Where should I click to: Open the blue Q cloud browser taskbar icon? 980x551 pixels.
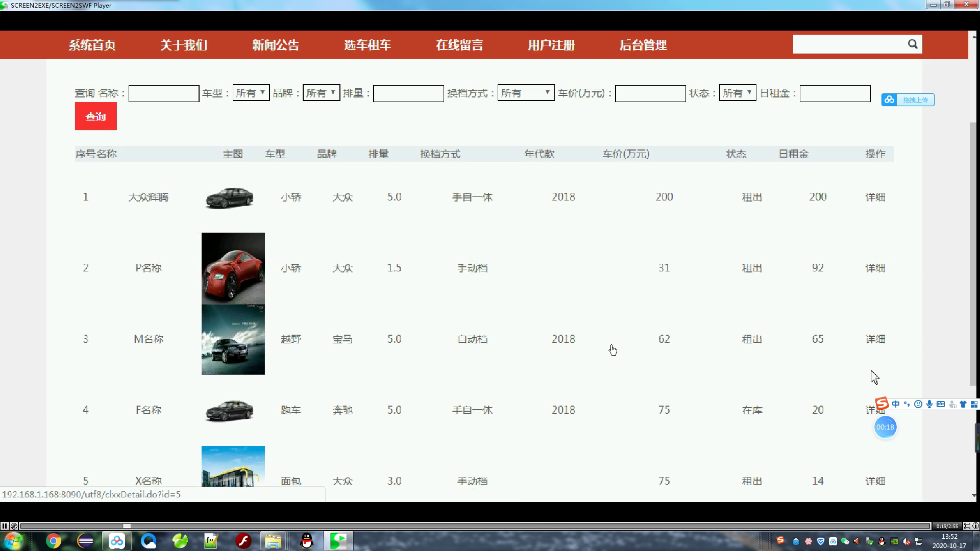[149, 541]
